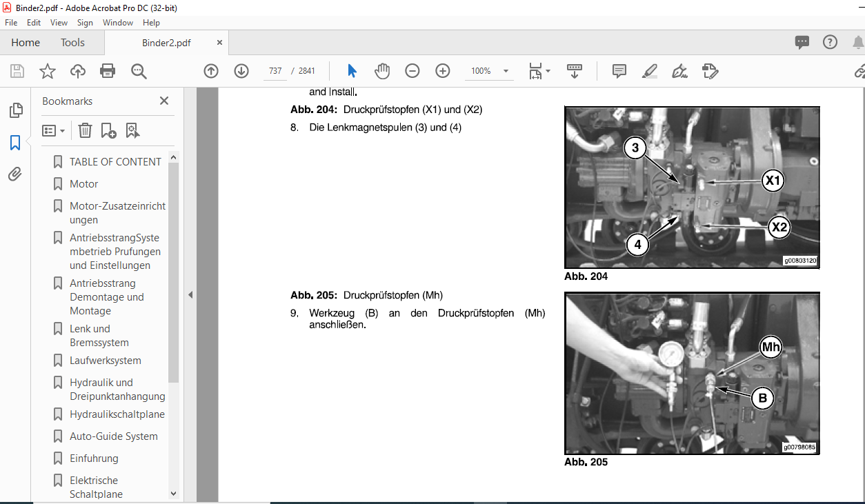Click the Save file icon
Viewport: 865px width, 504px height.
tap(17, 71)
